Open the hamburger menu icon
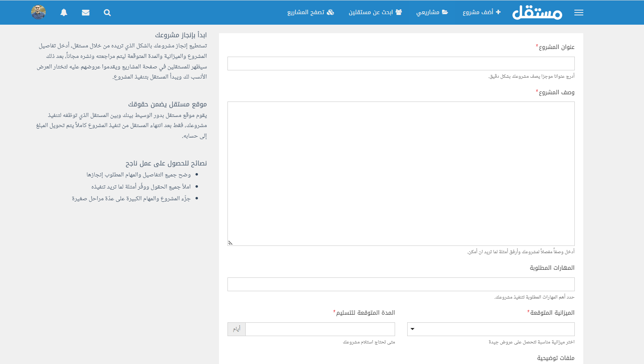The width and height of the screenshot is (644, 364). click(x=578, y=13)
